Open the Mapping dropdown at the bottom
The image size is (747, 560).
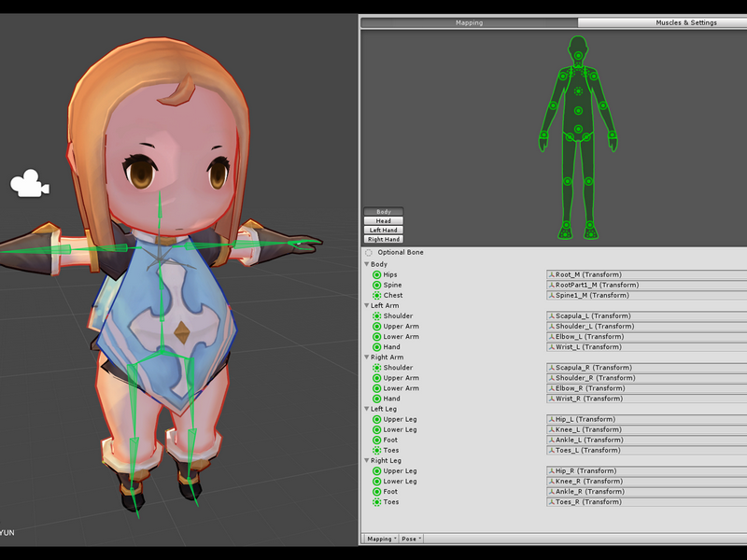381,539
